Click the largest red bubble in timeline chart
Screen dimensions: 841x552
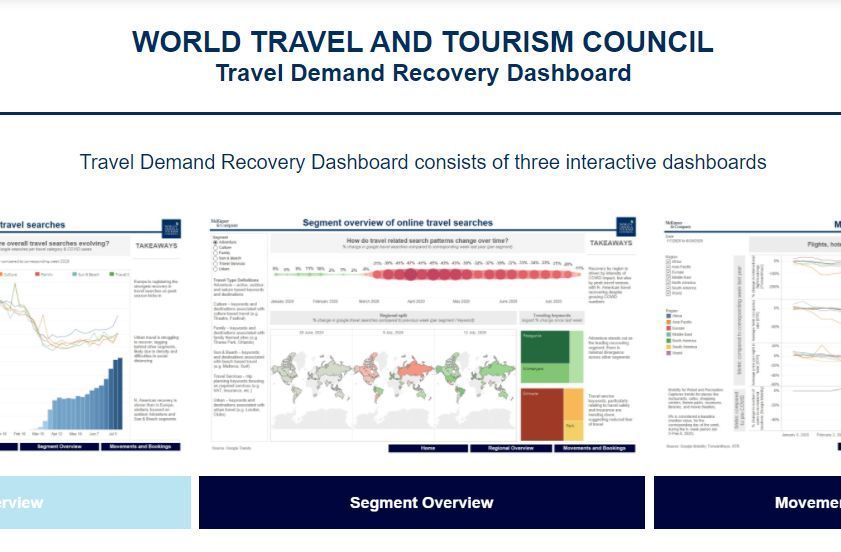pyautogui.click(x=410, y=275)
